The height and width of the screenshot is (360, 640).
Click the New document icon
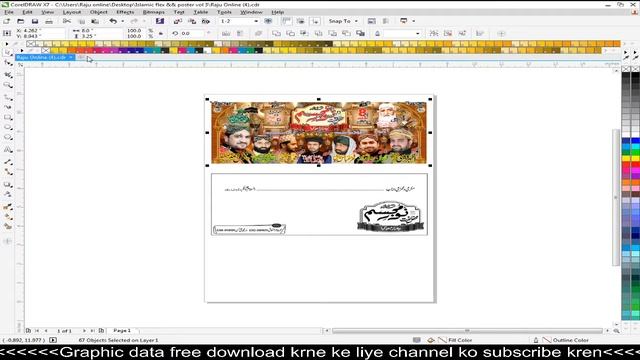[x=7, y=21]
